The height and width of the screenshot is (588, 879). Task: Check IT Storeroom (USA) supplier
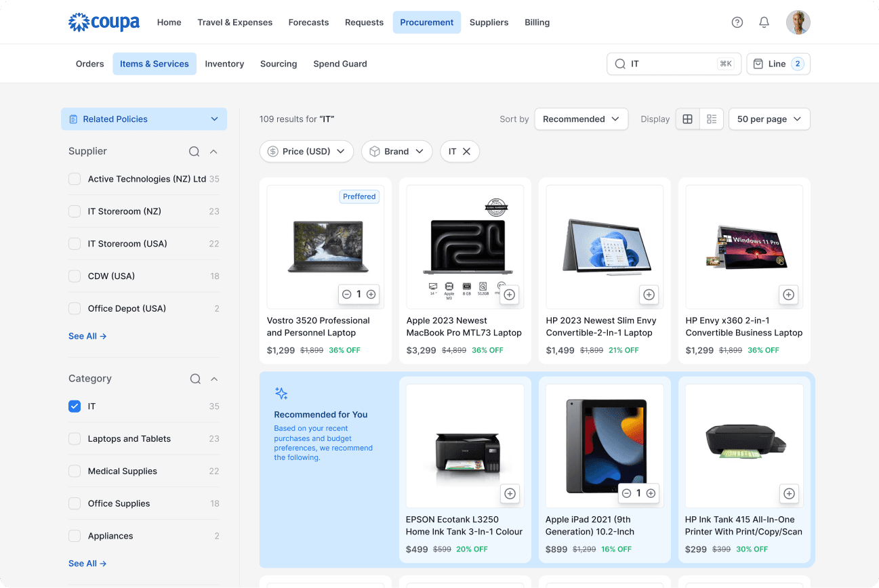click(x=75, y=244)
